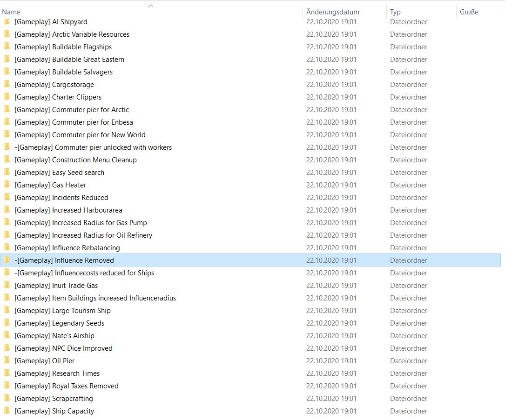505x420 pixels.
Task: Sort by the Änderungsdatum column header
Action: (x=332, y=12)
